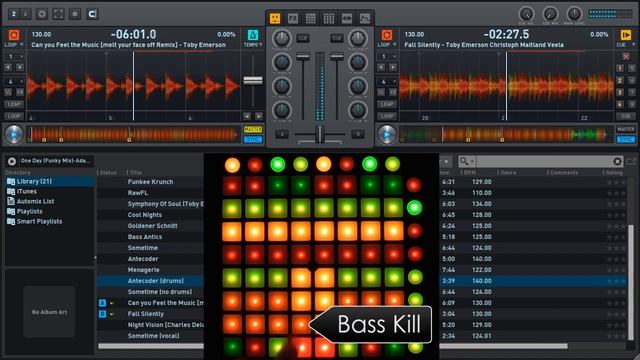Select the sampler grid tab in the mixer
Viewport: 640px width, 360px height.
(311, 18)
